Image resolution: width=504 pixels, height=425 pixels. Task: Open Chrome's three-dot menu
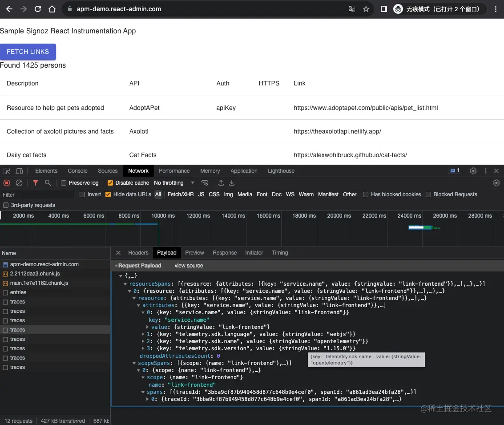[496, 9]
